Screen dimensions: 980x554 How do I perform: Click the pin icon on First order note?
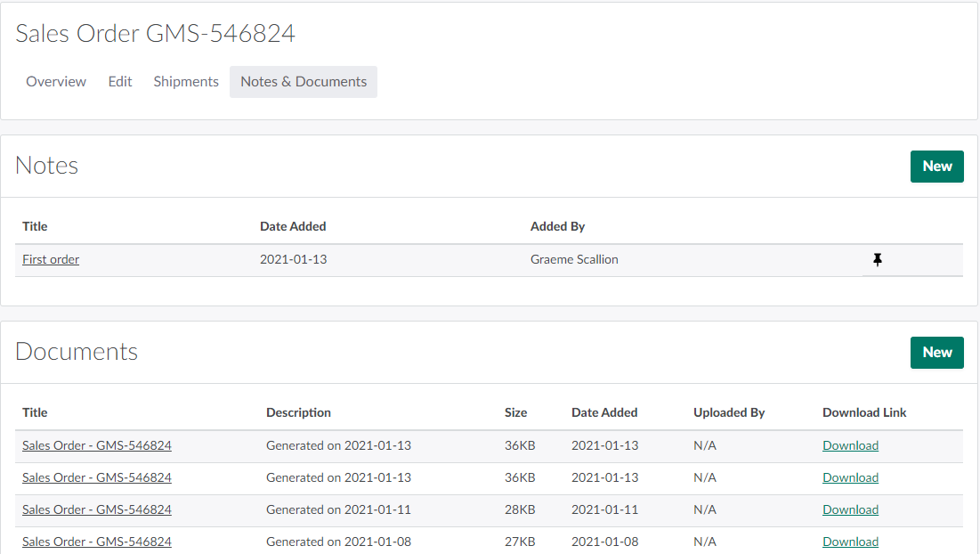[x=878, y=260]
